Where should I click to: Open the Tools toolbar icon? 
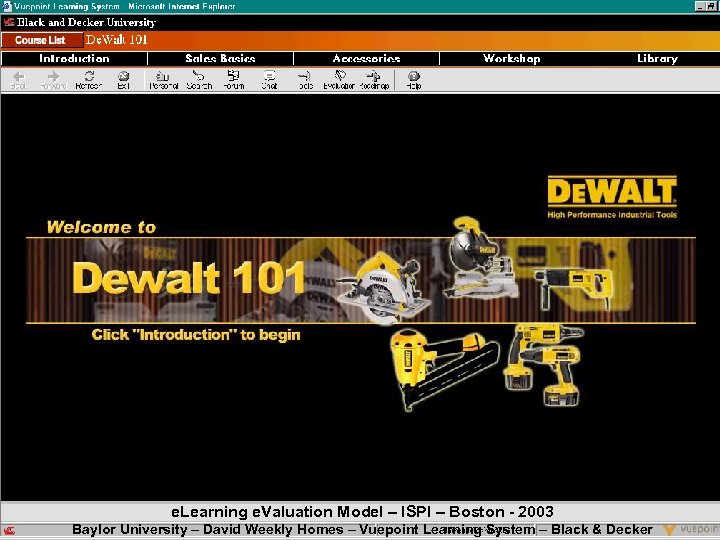tap(305, 79)
